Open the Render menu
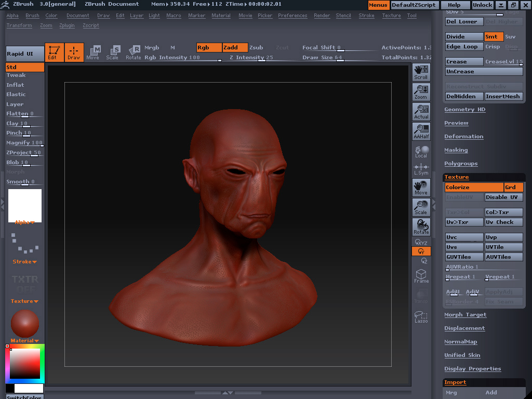 click(x=322, y=16)
